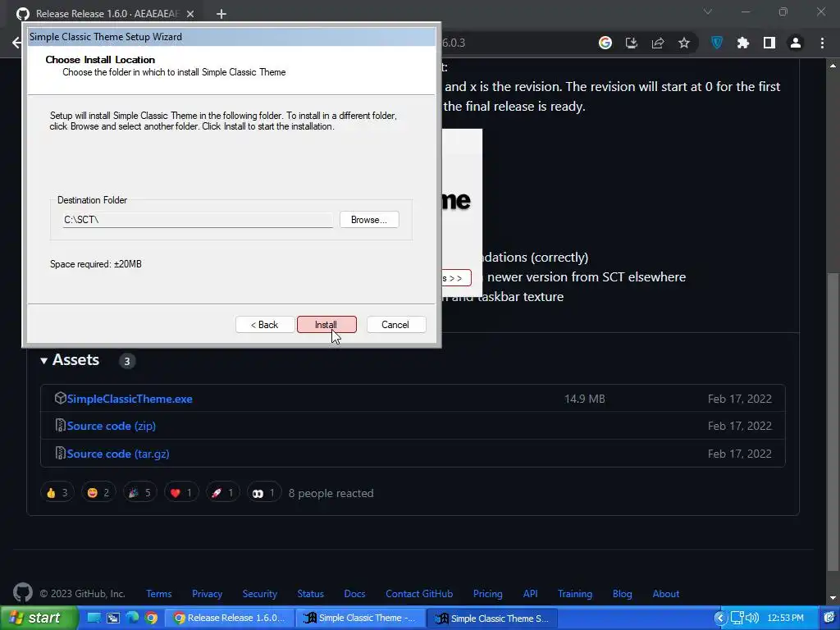This screenshot has width=840, height=630.
Task: Open the Blog footer link
Action: point(622,594)
